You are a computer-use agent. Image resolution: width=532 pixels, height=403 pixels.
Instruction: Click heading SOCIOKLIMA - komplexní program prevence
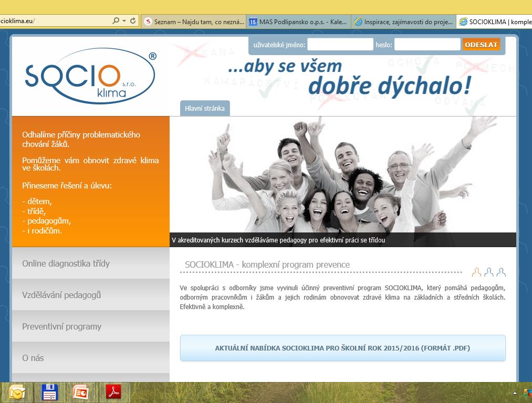click(x=267, y=264)
